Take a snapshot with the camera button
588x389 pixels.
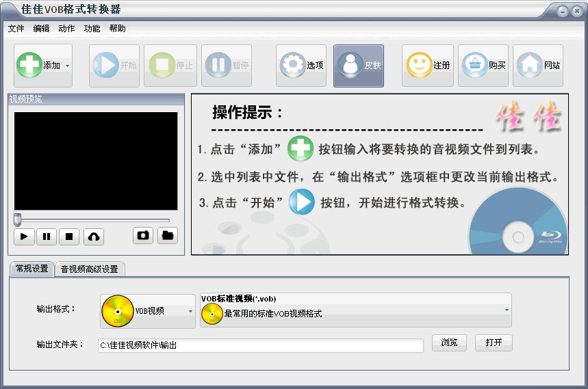click(x=143, y=235)
